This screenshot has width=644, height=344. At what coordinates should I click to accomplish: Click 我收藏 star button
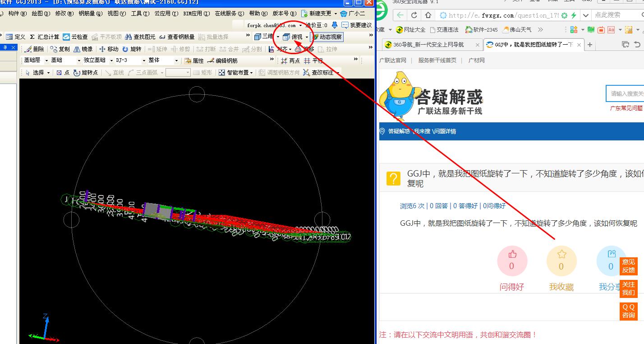pos(561,261)
